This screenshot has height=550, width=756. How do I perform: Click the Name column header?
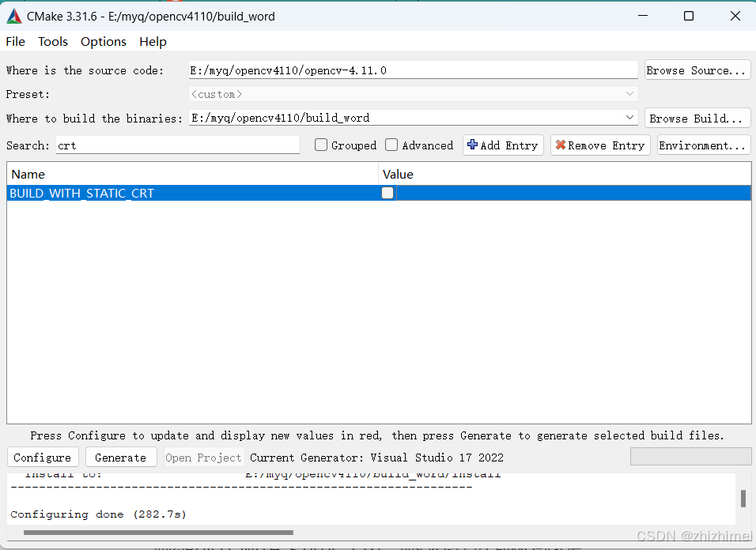[x=192, y=174]
